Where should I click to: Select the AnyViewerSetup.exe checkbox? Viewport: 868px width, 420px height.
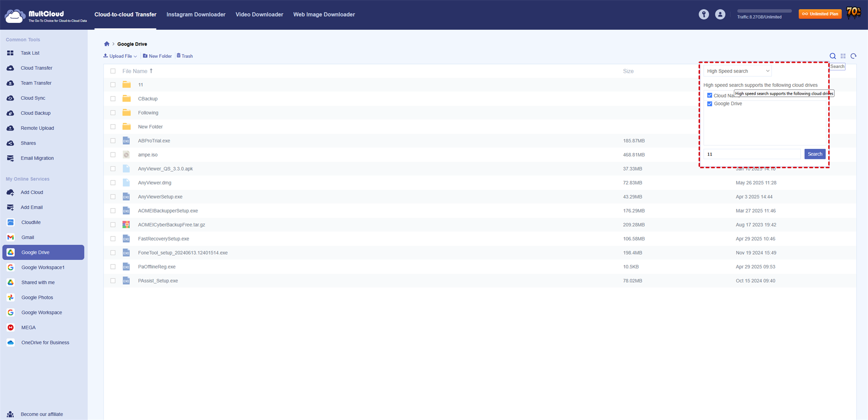pyautogui.click(x=113, y=197)
